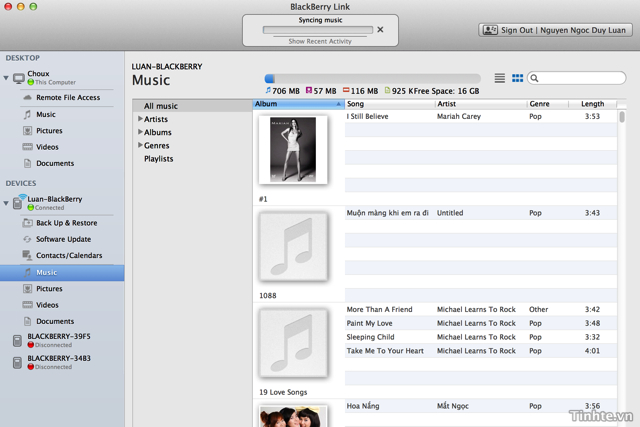640x427 pixels.
Task: Open Contacts/Calendars icon
Action: [x=27, y=255]
